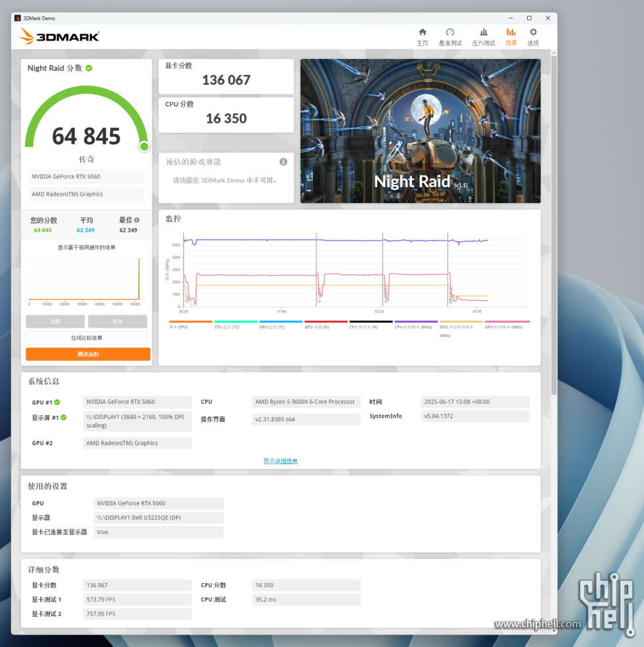Click the 显卡测试 2 value 757.95 FPS
Screen dimensions: 644x647
pyautogui.click(x=137, y=614)
